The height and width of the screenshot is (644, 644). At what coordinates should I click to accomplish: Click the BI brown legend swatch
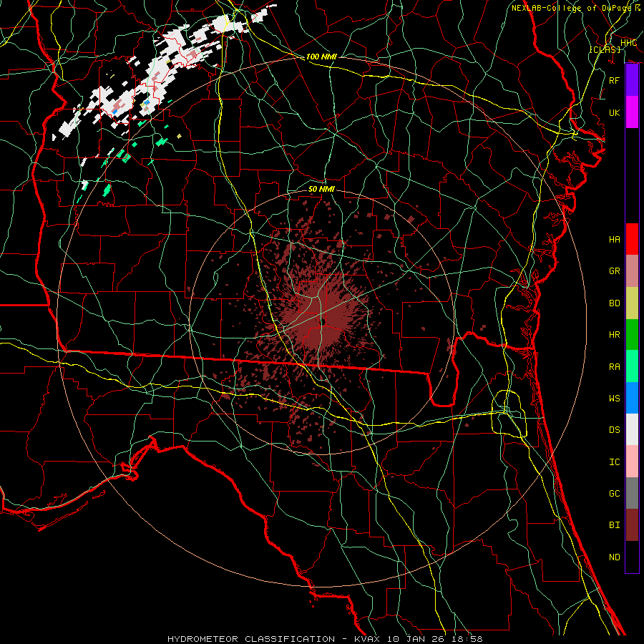point(632,525)
